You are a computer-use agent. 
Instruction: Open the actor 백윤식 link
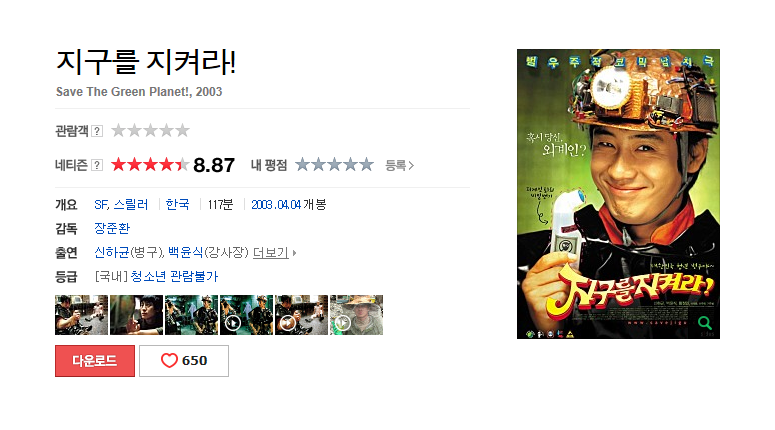click(x=186, y=253)
